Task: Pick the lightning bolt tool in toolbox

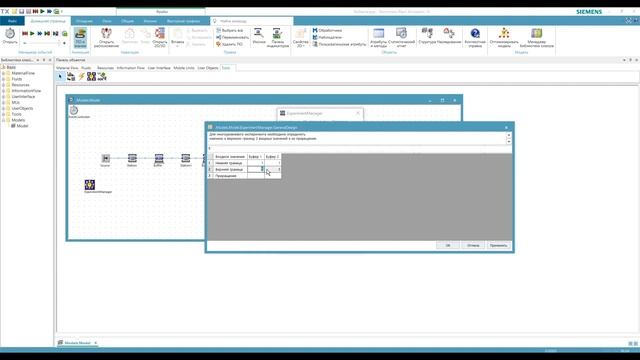Action: [81, 76]
